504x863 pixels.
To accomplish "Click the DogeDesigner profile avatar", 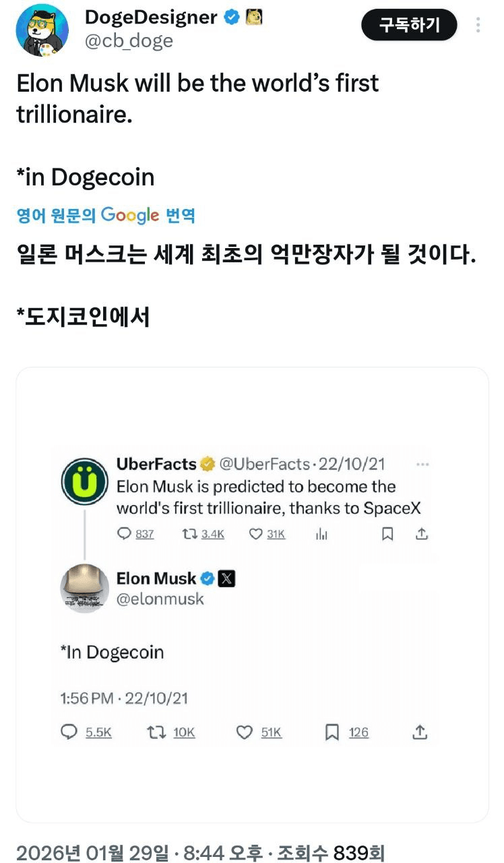I will click(42, 30).
